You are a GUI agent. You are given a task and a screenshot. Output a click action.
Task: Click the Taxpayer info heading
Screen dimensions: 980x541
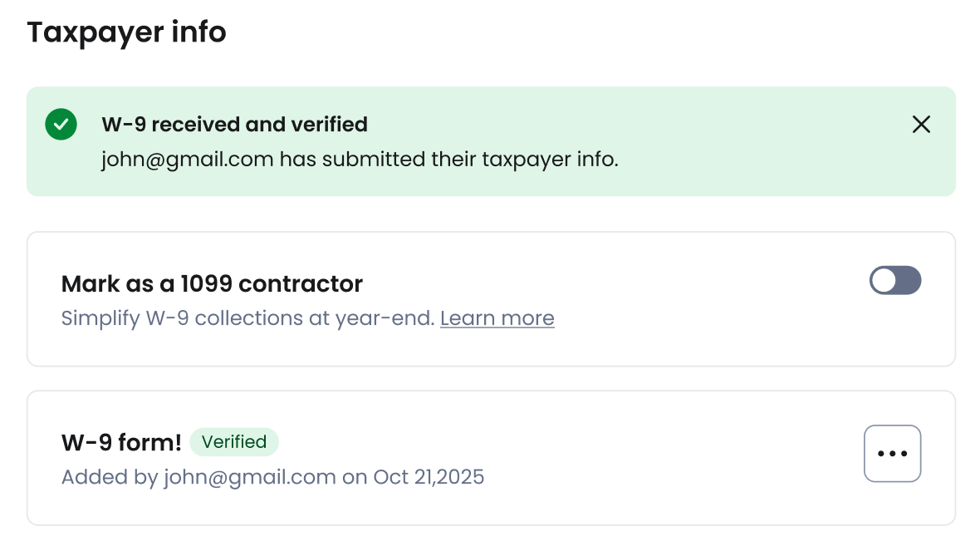coord(126,32)
